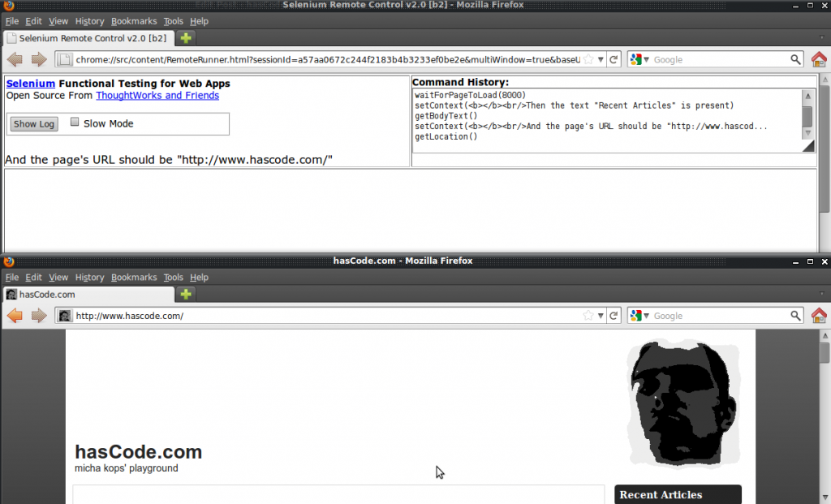Viewport: 831px width, 504px height.
Task: Click the Command History scrollbar thumb
Action: tap(807, 115)
